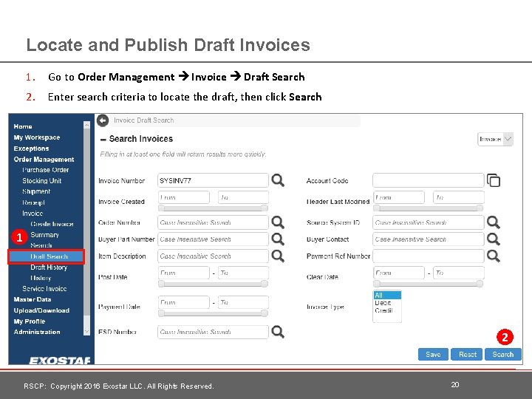This screenshot has width=532, height=399.
Task: Open invoice Summary in the sidebar
Action: (44, 235)
